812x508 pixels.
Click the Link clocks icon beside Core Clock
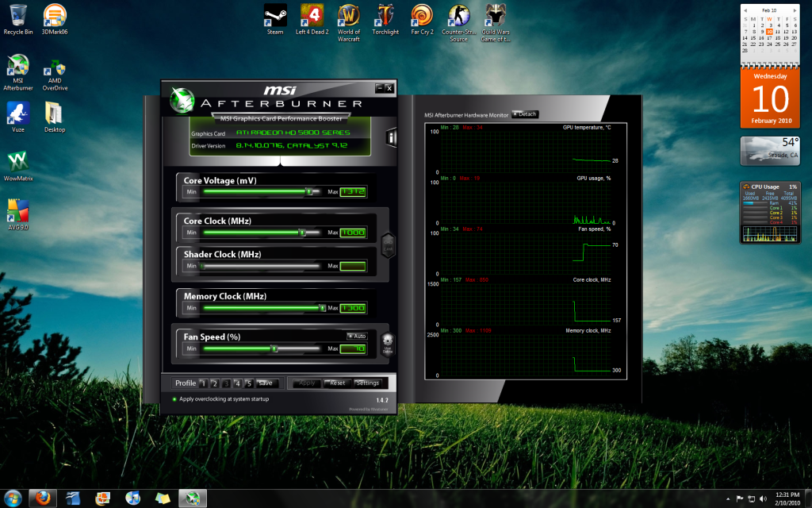pos(389,245)
